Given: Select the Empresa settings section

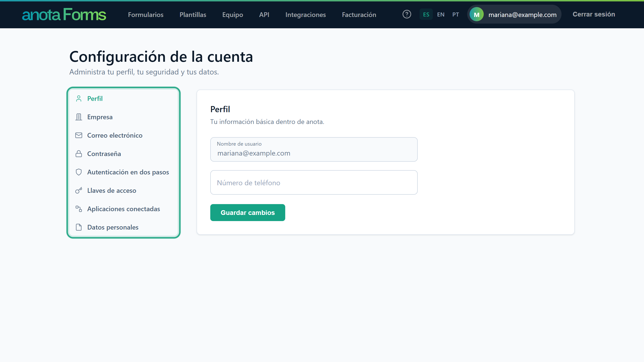Looking at the screenshot, I should point(124,117).
